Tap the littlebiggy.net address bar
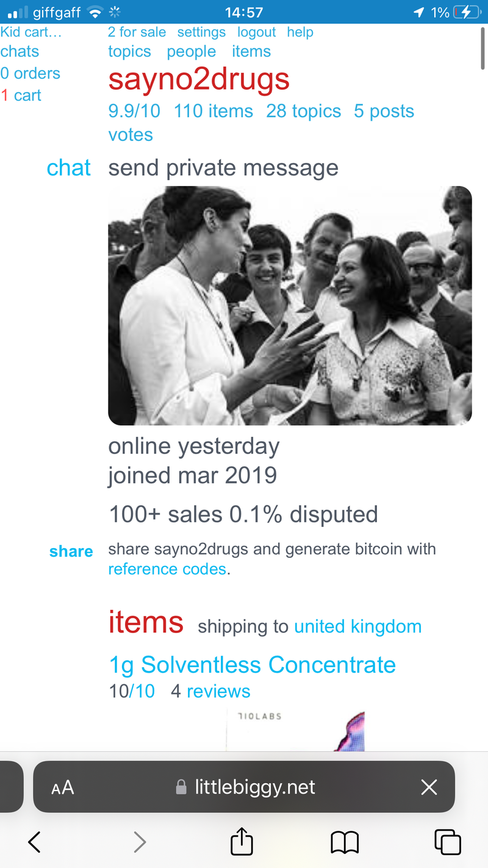The height and width of the screenshot is (868, 488). point(255,787)
